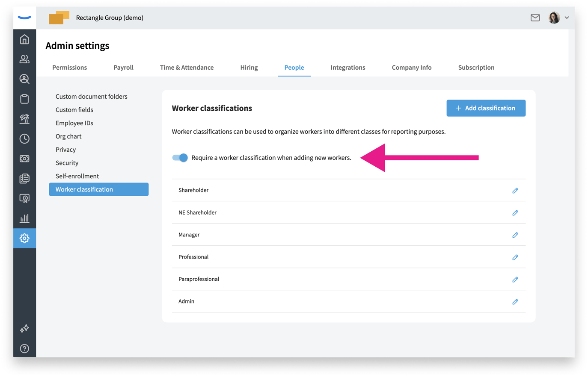The height and width of the screenshot is (377, 588).
Task: Select the Hiring candidate search icon
Action: click(x=24, y=79)
